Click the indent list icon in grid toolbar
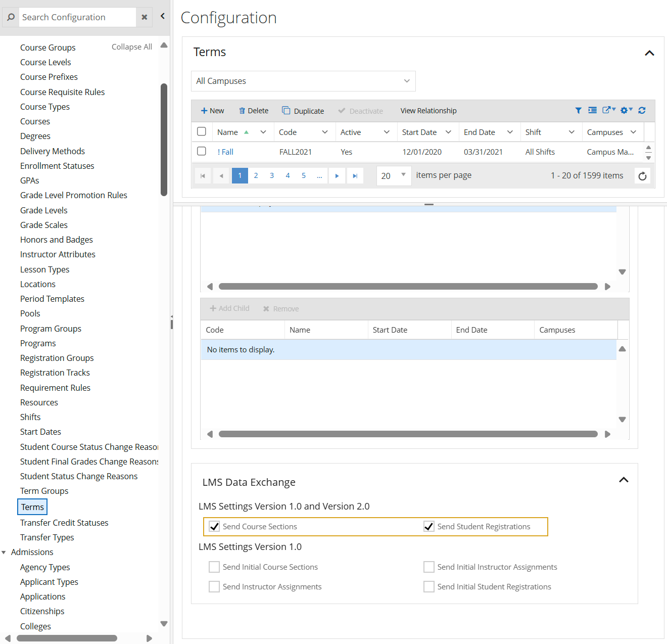Screen dimensions: 667x644 click(x=592, y=110)
